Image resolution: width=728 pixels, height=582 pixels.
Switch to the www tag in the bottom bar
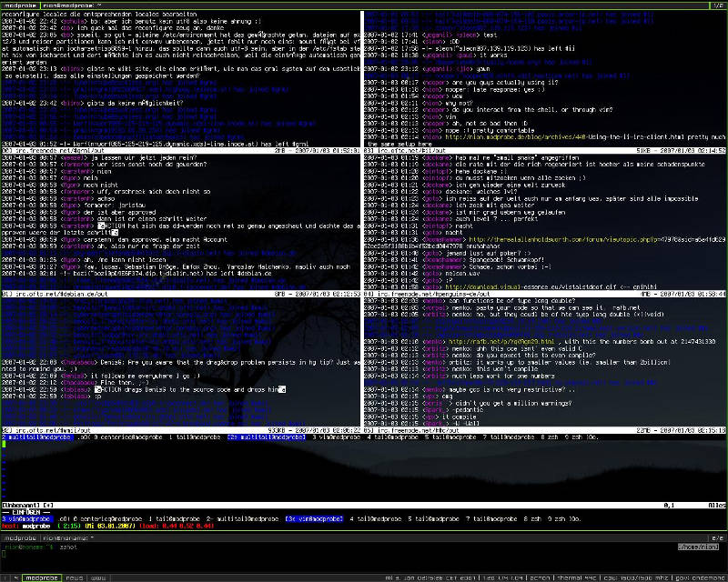point(98,577)
